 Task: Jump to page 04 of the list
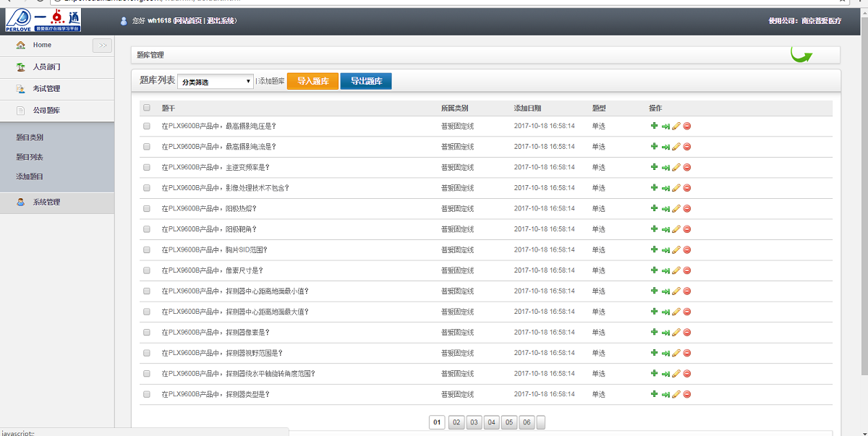491,422
